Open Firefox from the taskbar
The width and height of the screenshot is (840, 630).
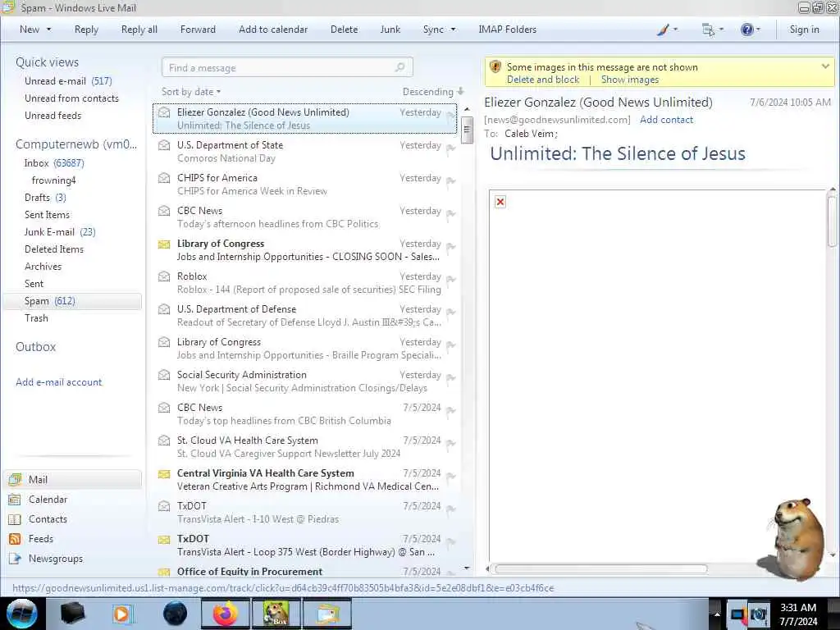[226, 614]
